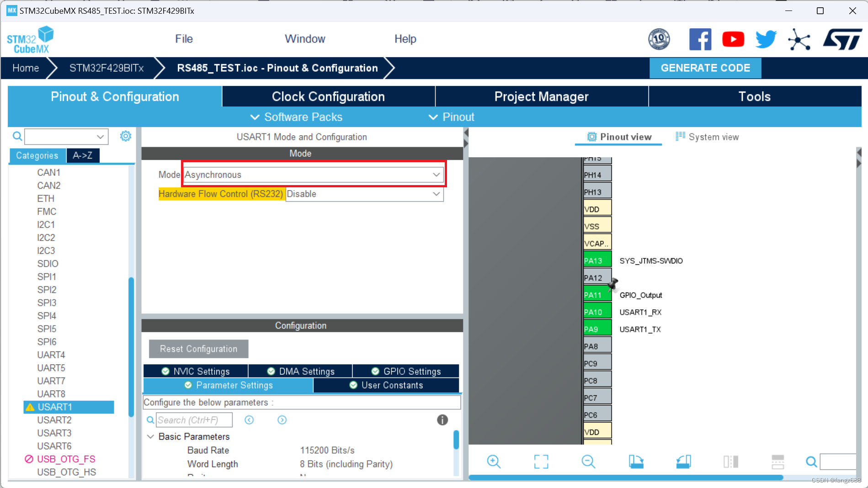Open the Twitter bird icon link

tap(766, 39)
